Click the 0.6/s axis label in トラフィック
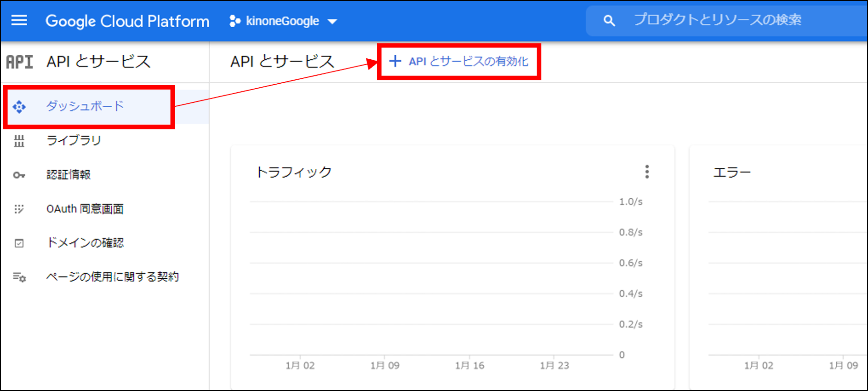Screen dimensions: 868x391 point(631,263)
